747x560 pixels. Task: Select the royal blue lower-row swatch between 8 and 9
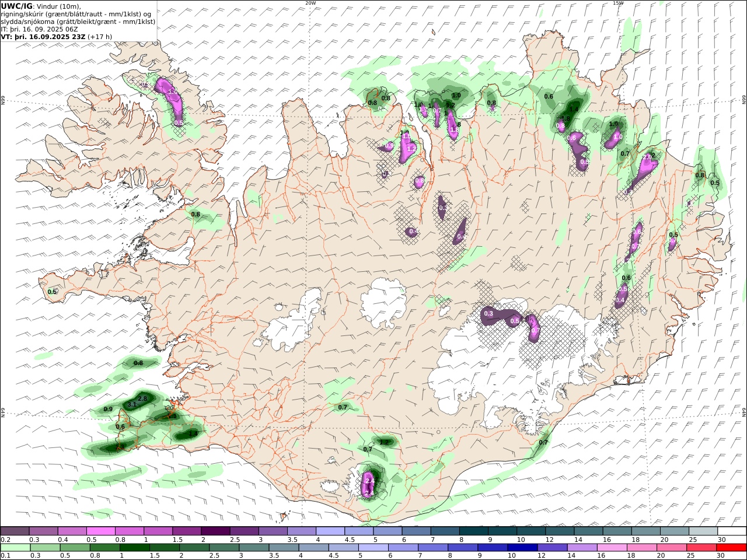pos(462,548)
